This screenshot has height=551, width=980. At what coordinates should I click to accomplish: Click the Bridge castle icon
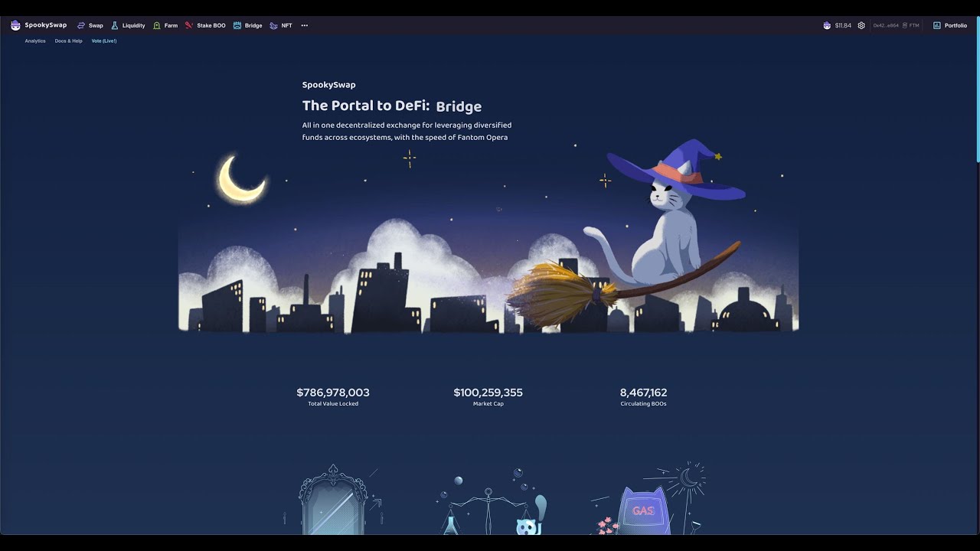point(237,25)
